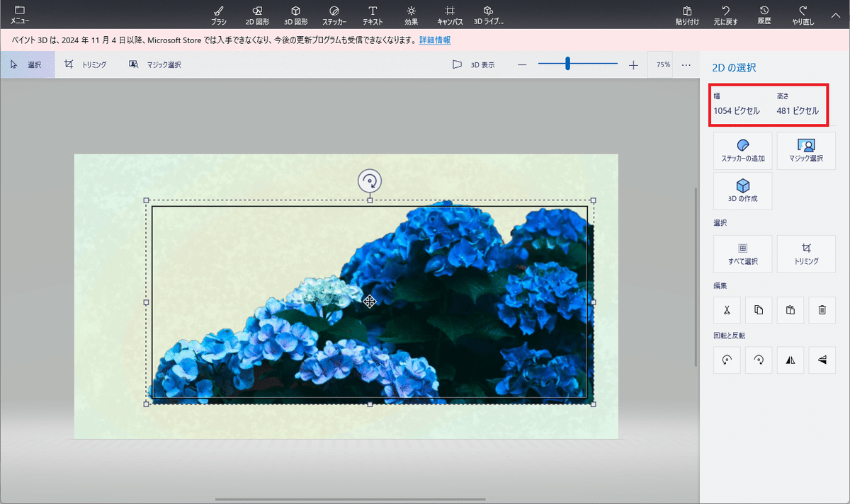This screenshot has width=850, height=504.
Task: Flip selection vertically
Action: [x=822, y=360]
